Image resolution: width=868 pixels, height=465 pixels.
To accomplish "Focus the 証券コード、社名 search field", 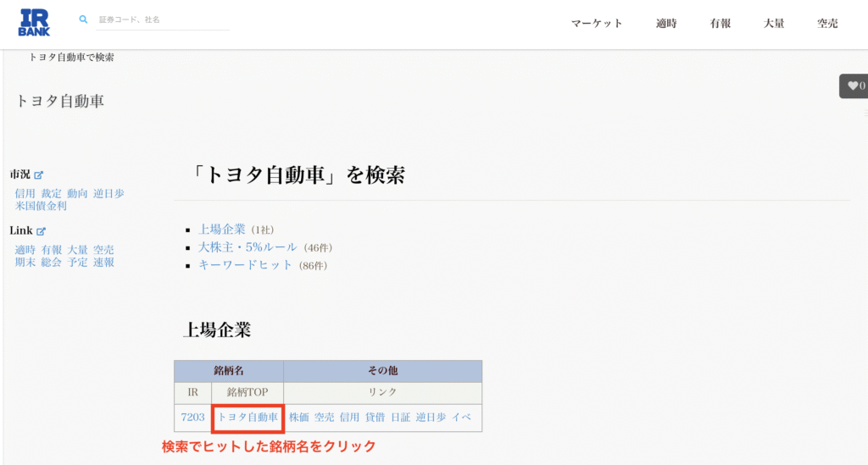I will coord(161,19).
